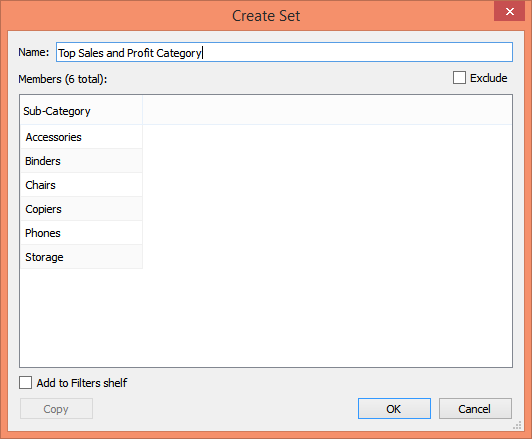This screenshot has width=532, height=439.
Task: Click the Copy button
Action: click(56, 408)
